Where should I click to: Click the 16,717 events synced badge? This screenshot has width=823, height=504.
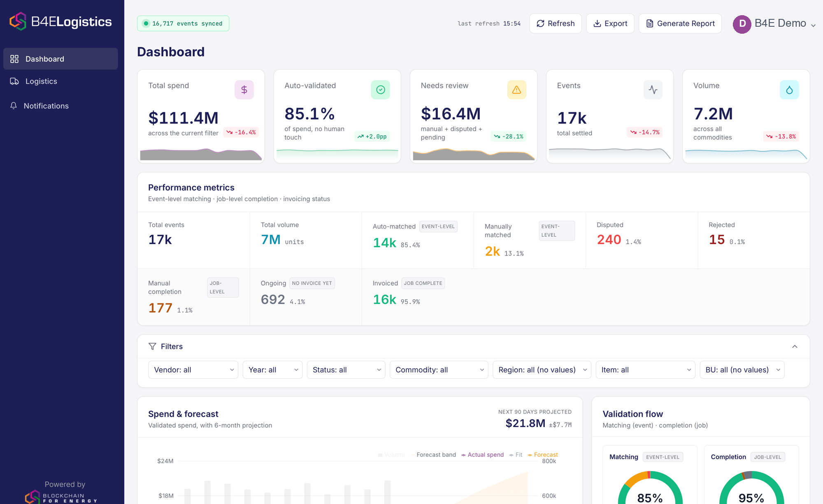point(183,23)
